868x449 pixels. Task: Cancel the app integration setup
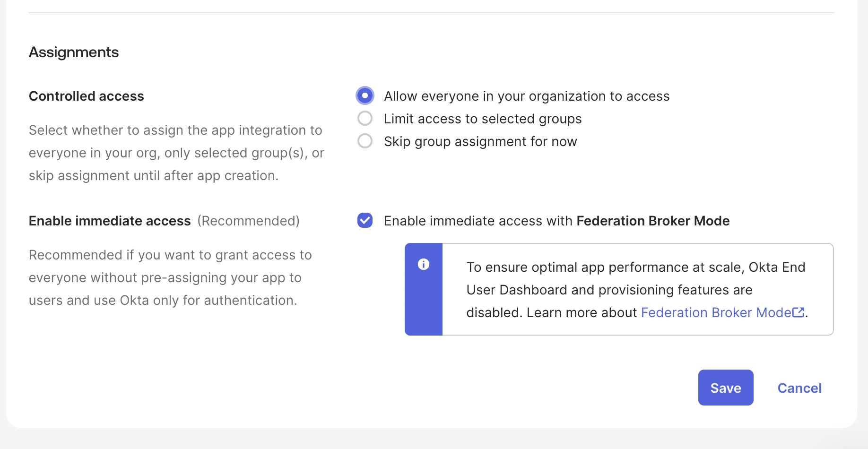tap(799, 388)
